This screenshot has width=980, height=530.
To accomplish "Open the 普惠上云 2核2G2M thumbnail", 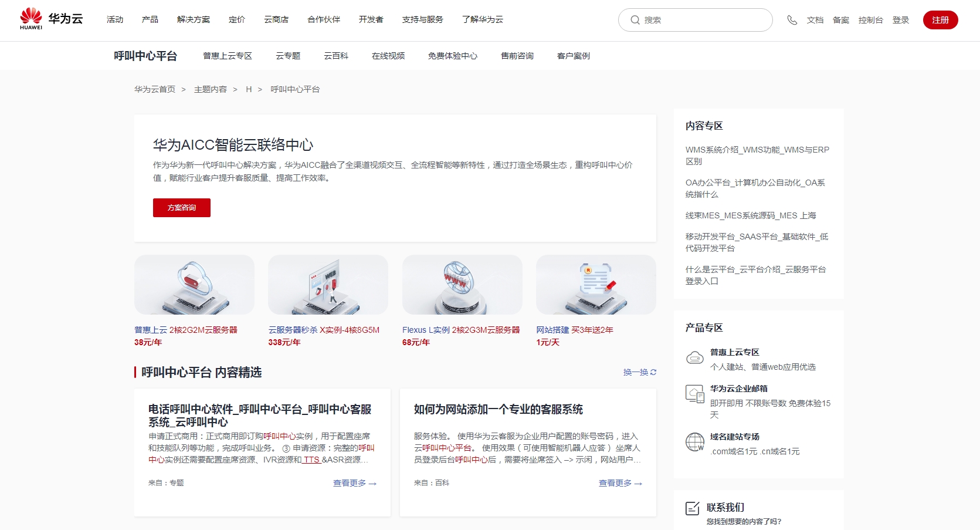I will coord(194,285).
